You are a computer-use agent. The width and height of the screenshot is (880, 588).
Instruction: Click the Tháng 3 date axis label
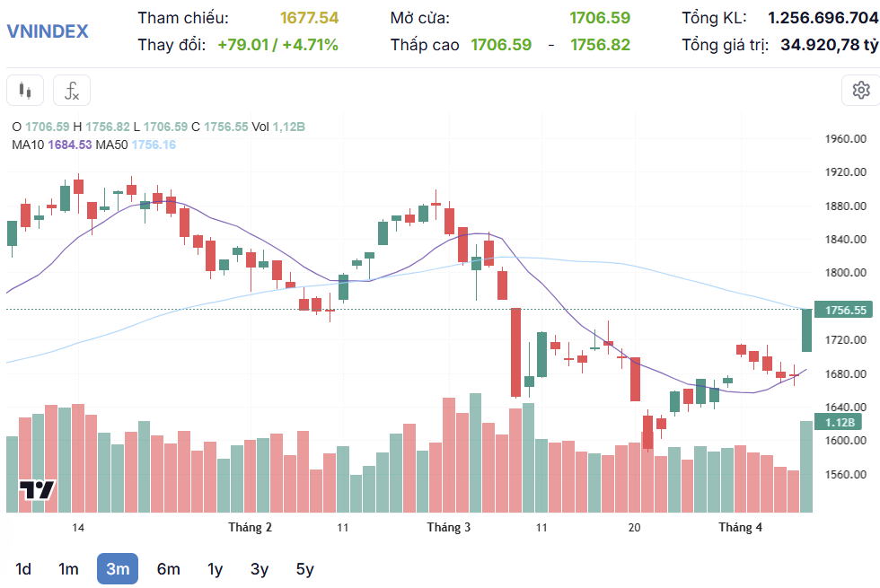click(x=448, y=527)
